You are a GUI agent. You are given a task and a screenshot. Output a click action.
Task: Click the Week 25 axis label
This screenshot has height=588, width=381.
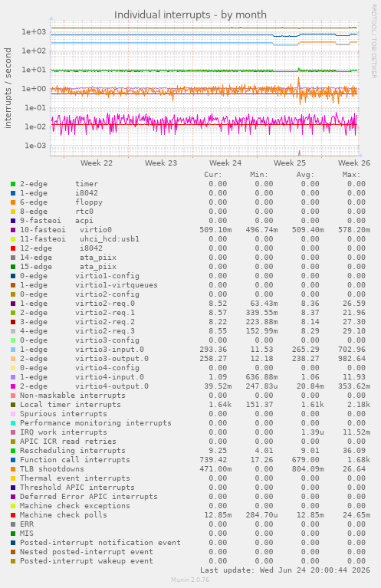pyautogui.click(x=290, y=163)
